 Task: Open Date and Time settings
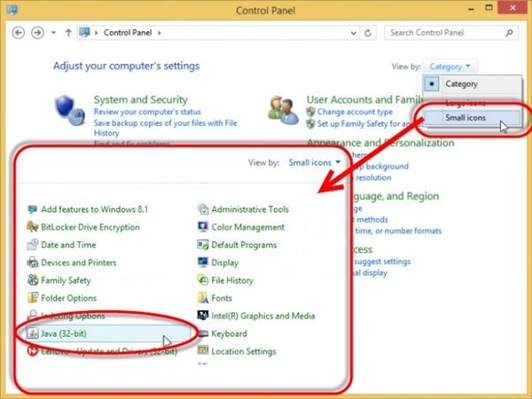coord(68,245)
